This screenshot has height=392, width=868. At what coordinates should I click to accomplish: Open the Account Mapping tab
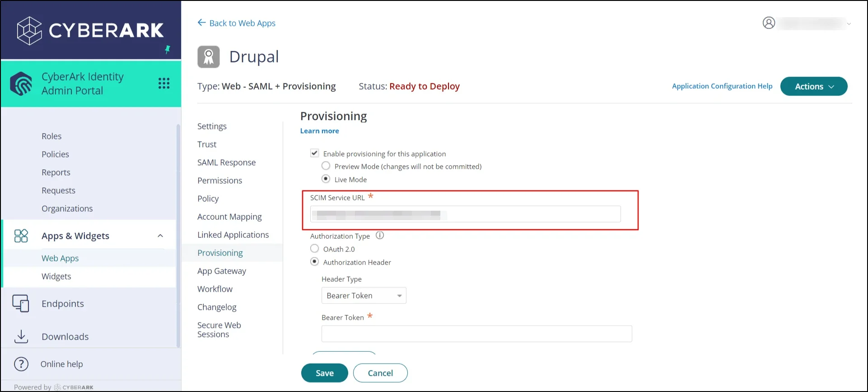click(x=229, y=217)
